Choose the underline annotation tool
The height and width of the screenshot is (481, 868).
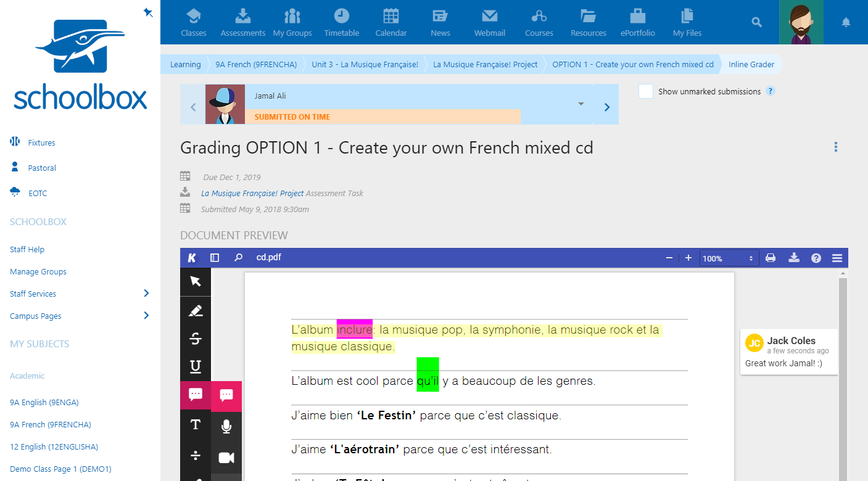click(x=196, y=367)
